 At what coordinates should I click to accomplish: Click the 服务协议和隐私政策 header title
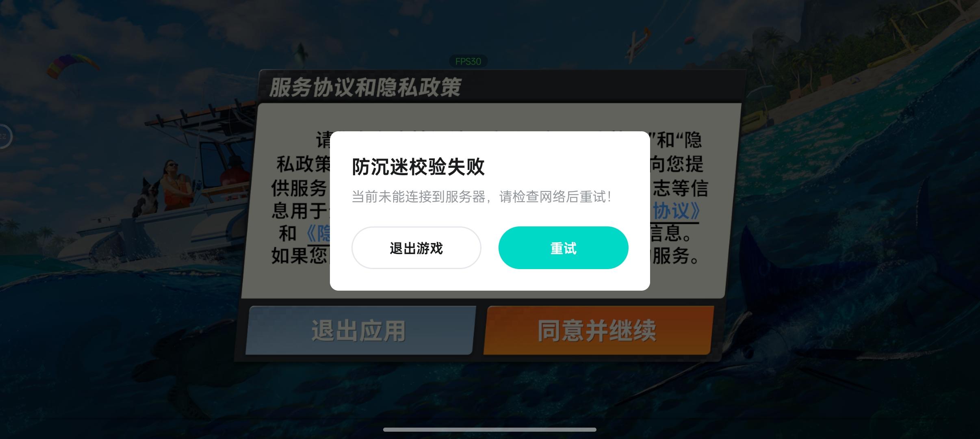click(365, 87)
